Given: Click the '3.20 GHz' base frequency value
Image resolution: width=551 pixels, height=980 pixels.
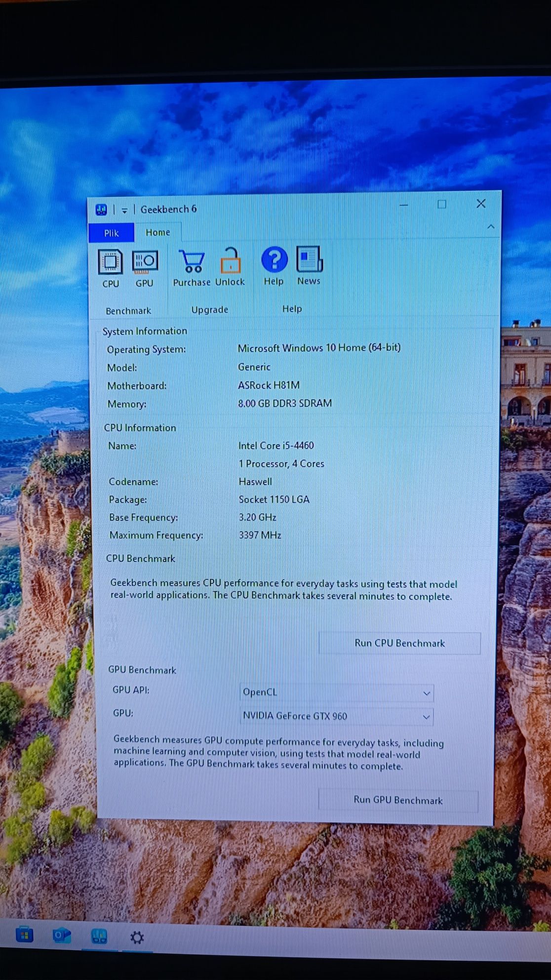Looking at the screenshot, I should coord(257,517).
